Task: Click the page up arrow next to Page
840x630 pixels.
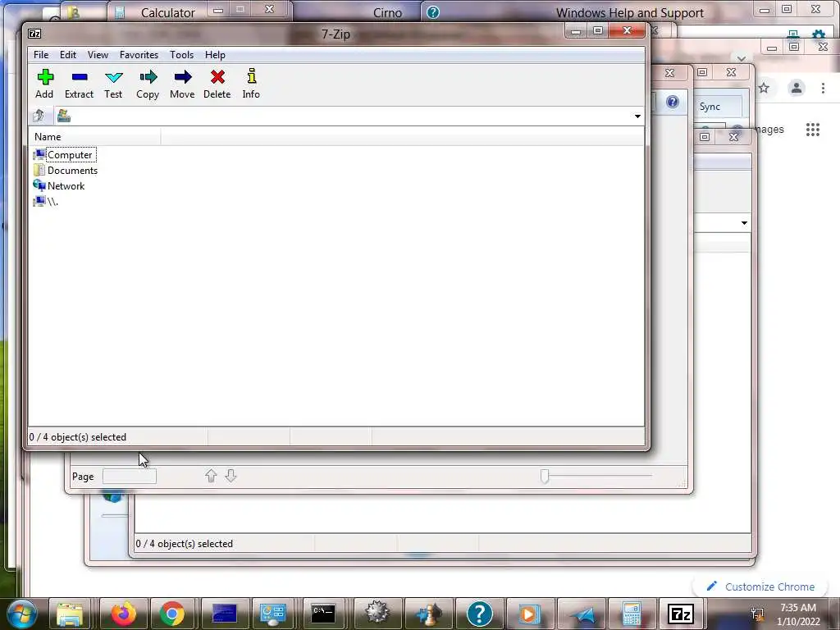Action: coord(211,476)
